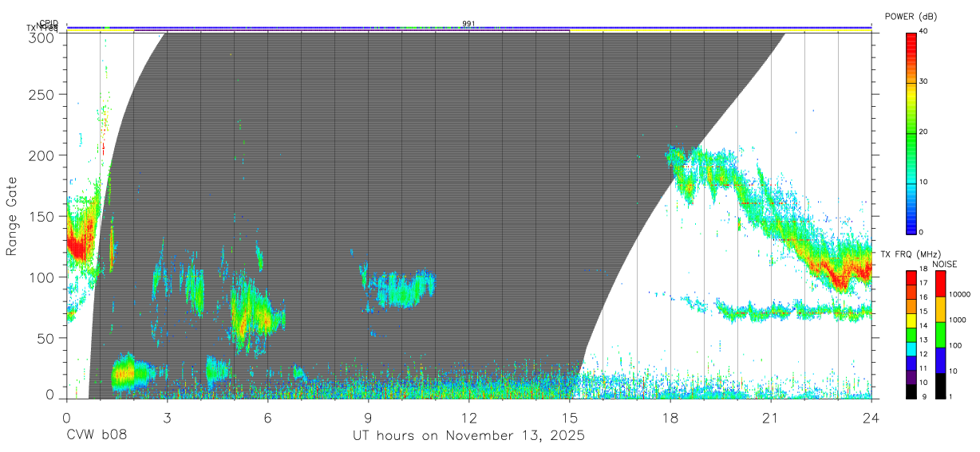980x452 pixels.
Task: Click the 250 tick on Range Gate axis
Action: 41,94
